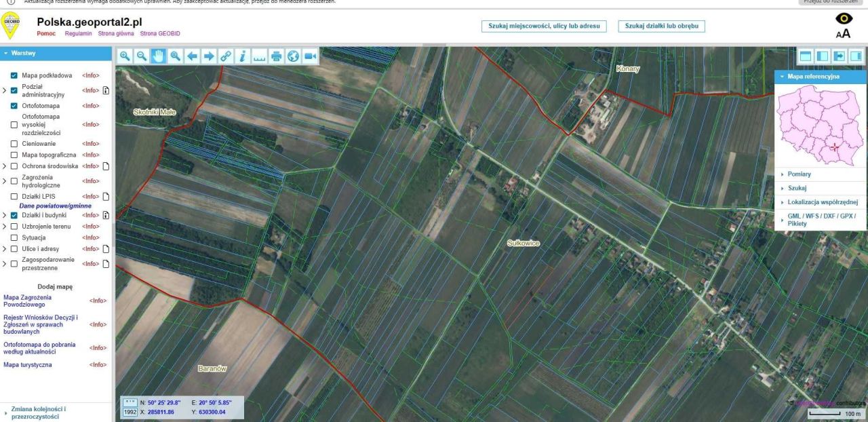Open document icon next to Ochrona środowiska

[106, 166]
